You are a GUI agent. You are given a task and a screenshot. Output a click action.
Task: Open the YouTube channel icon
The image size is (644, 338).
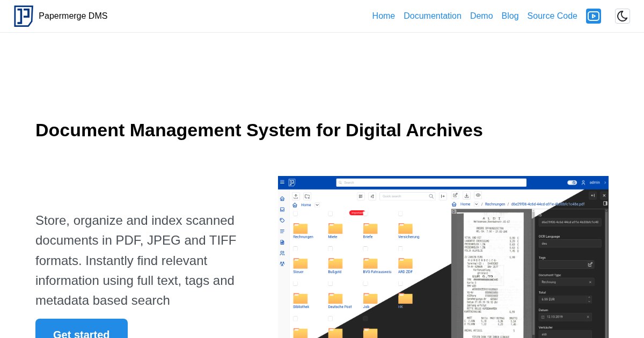pos(594,16)
